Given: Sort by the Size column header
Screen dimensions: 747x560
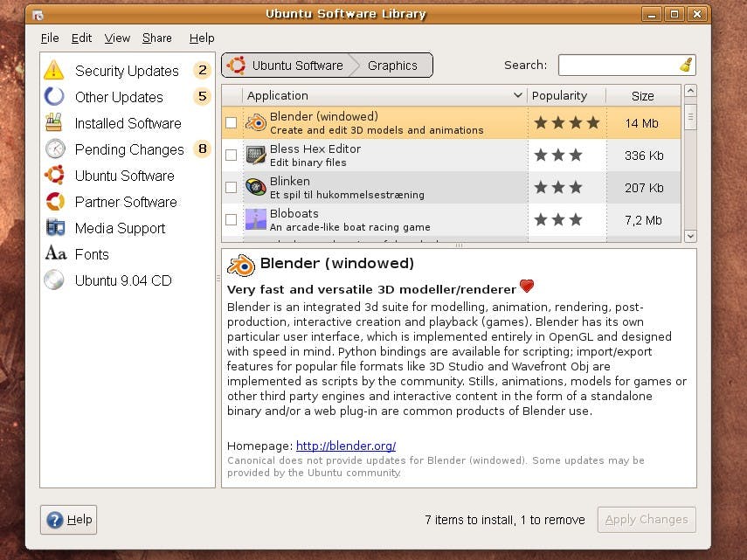Looking at the screenshot, I should point(643,95).
